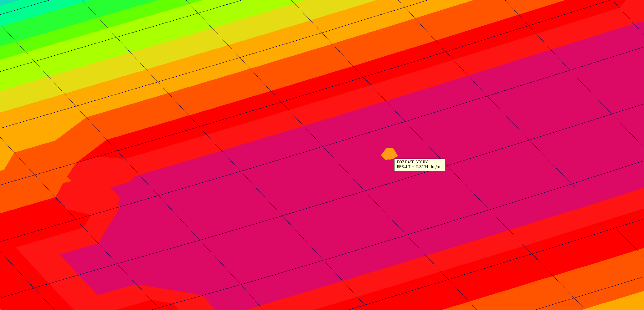Click the RESULT = 0.3194 tfm/m text
The image size is (644, 310).
pos(418,167)
